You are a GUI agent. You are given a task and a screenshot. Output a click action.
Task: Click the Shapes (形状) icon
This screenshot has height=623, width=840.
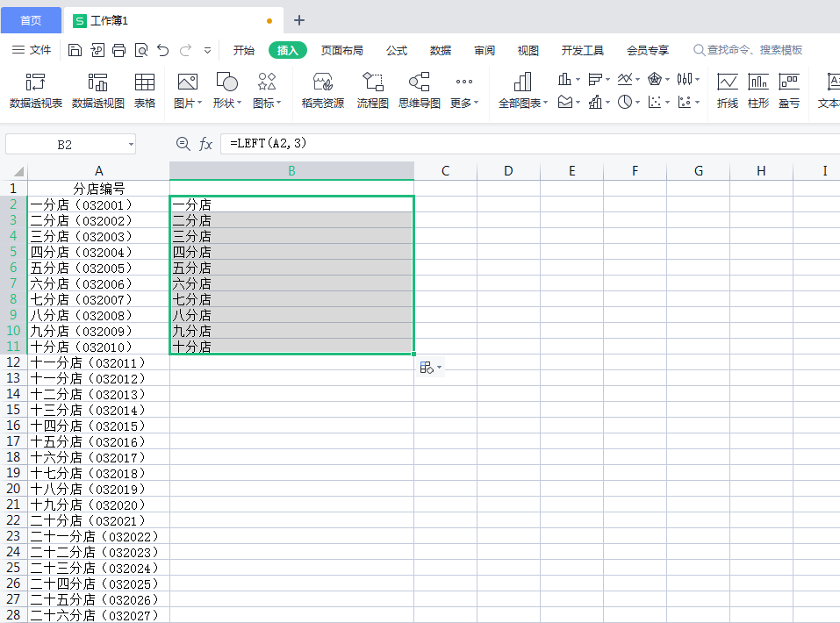pyautogui.click(x=227, y=90)
